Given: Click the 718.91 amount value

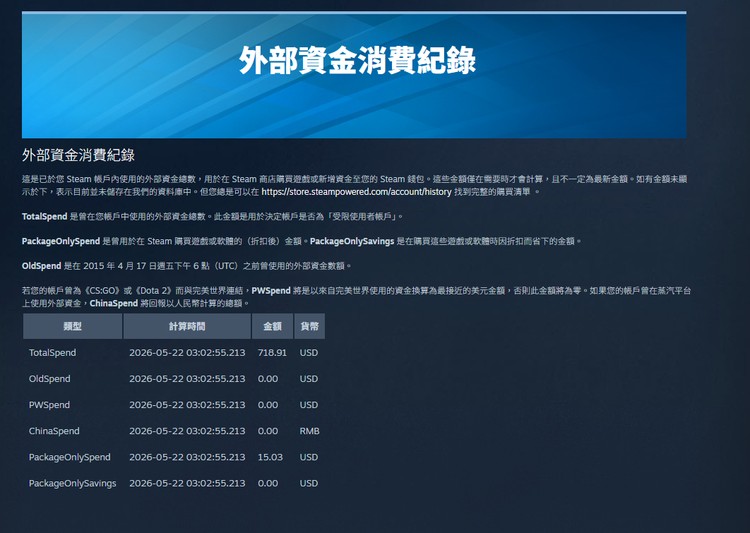Looking at the screenshot, I should click(x=272, y=353).
